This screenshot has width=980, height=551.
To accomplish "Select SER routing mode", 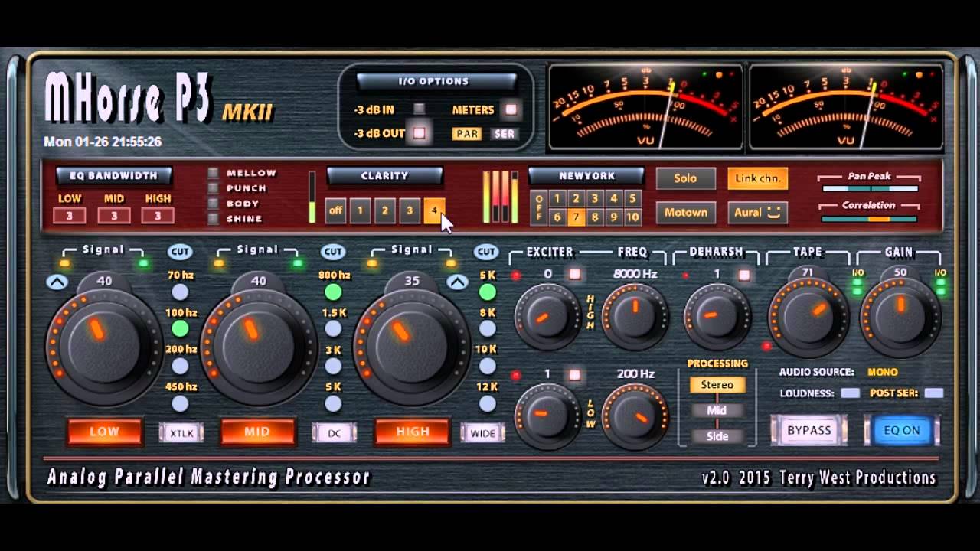I will point(504,134).
